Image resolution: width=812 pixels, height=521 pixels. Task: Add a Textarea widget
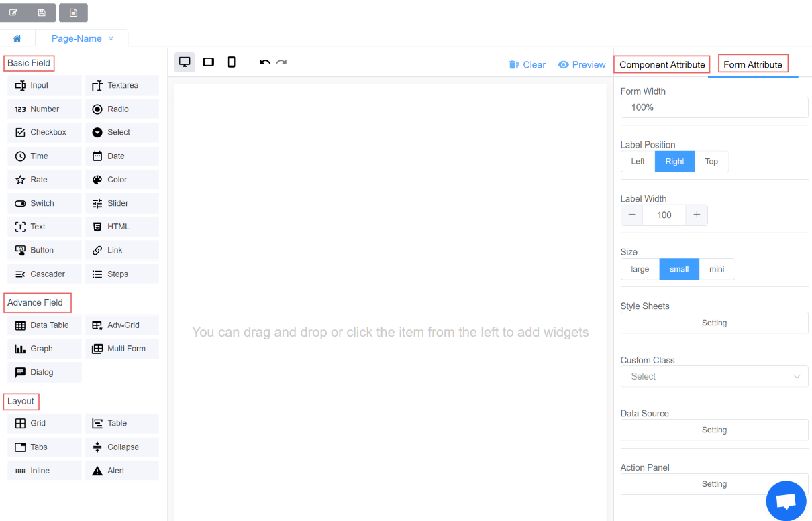tap(121, 85)
